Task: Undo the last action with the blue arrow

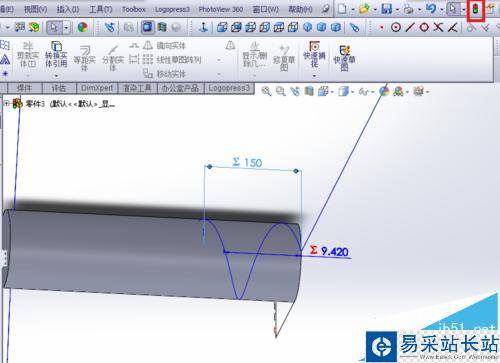Action: coord(431,9)
